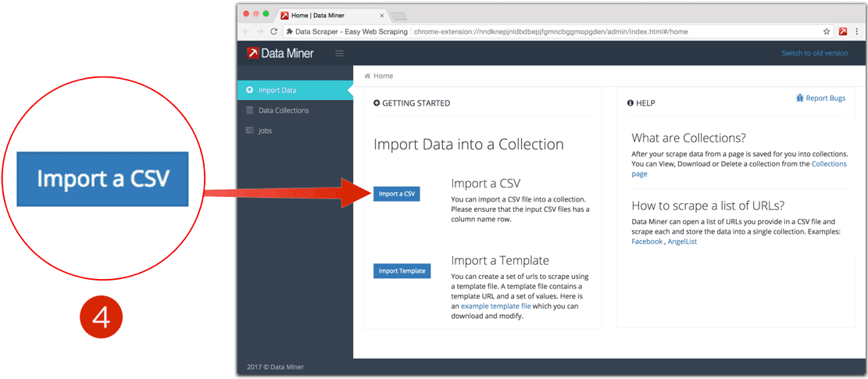
Task: Select the Home | Data Miner tab
Action: [x=331, y=16]
